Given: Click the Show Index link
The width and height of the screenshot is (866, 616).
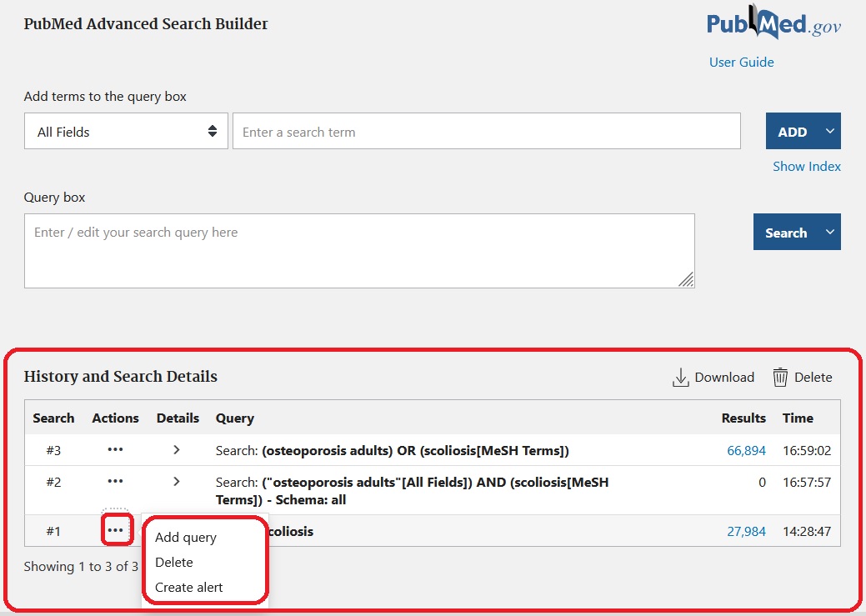Looking at the screenshot, I should coord(806,167).
